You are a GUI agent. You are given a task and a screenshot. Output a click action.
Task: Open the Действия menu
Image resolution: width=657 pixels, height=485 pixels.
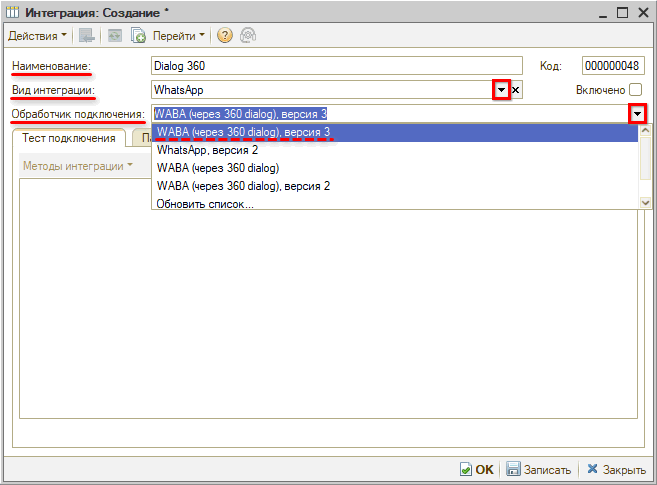point(38,35)
